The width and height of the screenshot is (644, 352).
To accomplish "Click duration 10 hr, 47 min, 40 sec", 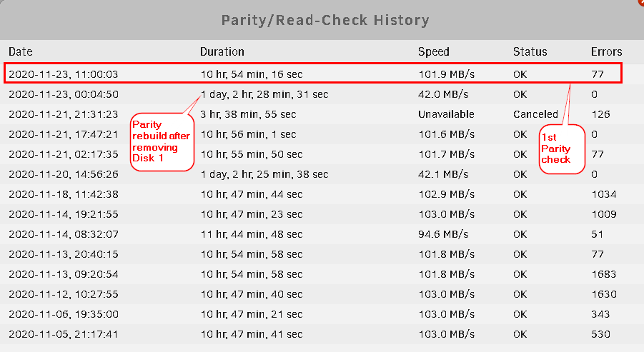I will (252, 295).
